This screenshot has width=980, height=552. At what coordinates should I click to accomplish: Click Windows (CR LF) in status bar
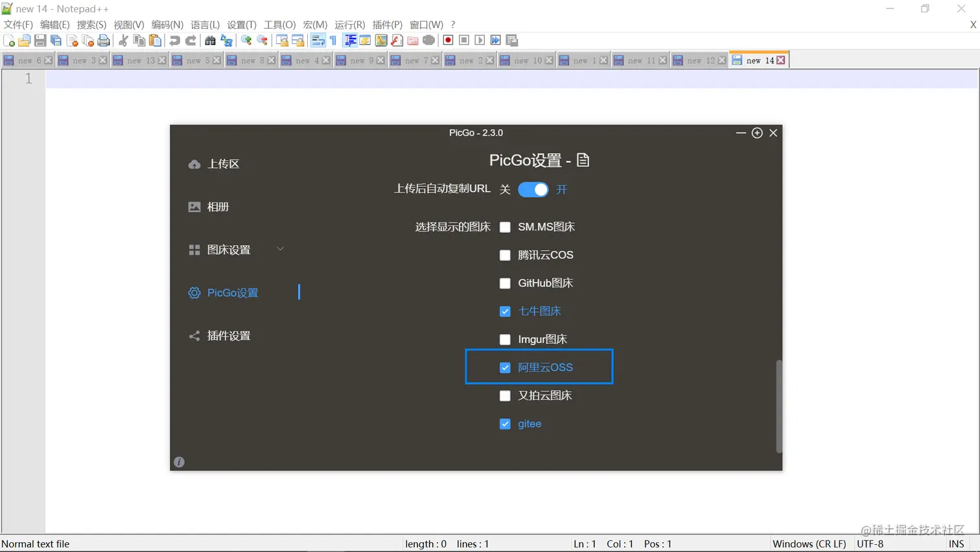(810, 544)
